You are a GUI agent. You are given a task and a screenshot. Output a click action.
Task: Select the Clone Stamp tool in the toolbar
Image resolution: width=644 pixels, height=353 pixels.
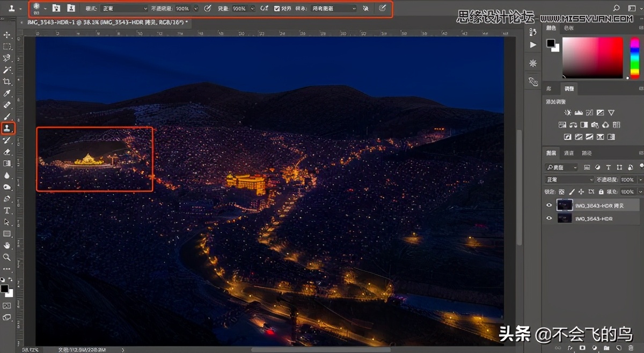click(8, 128)
